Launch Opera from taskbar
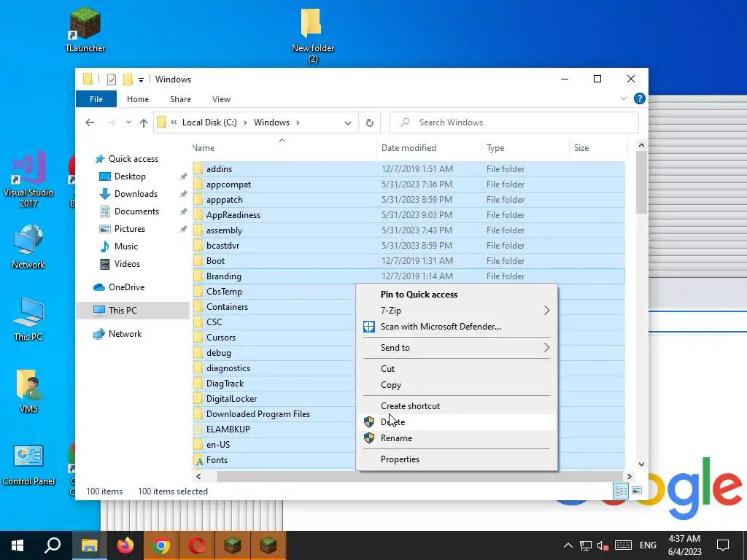The height and width of the screenshot is (560, 747). click(x=197, y=545)
